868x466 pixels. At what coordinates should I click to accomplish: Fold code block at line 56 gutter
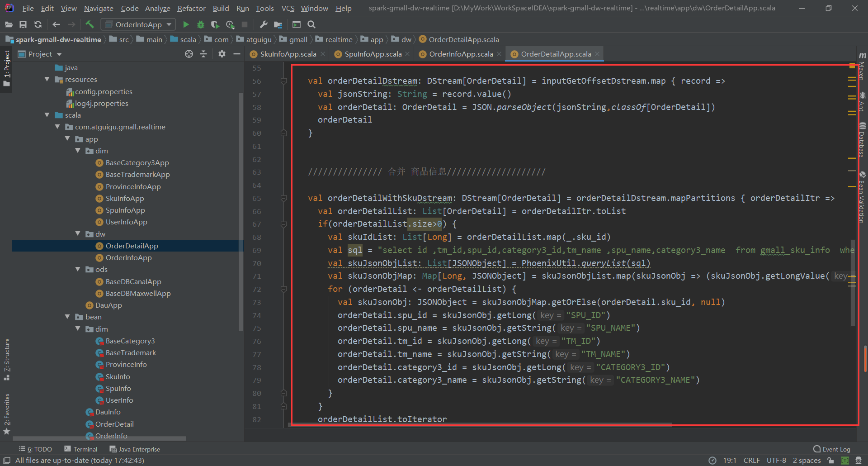[283, 81]
